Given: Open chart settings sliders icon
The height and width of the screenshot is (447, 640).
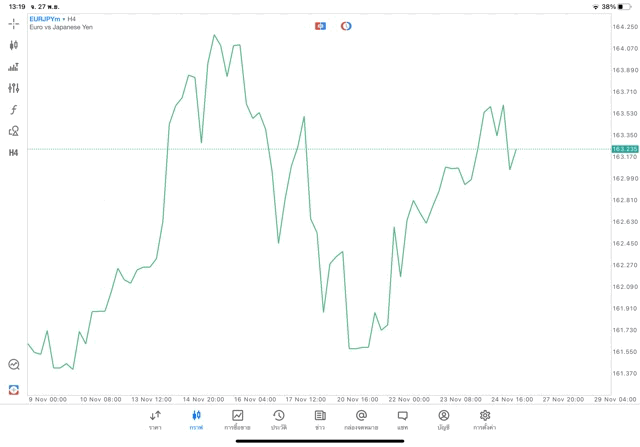Looking at the screenshot, I should [14, 88].
